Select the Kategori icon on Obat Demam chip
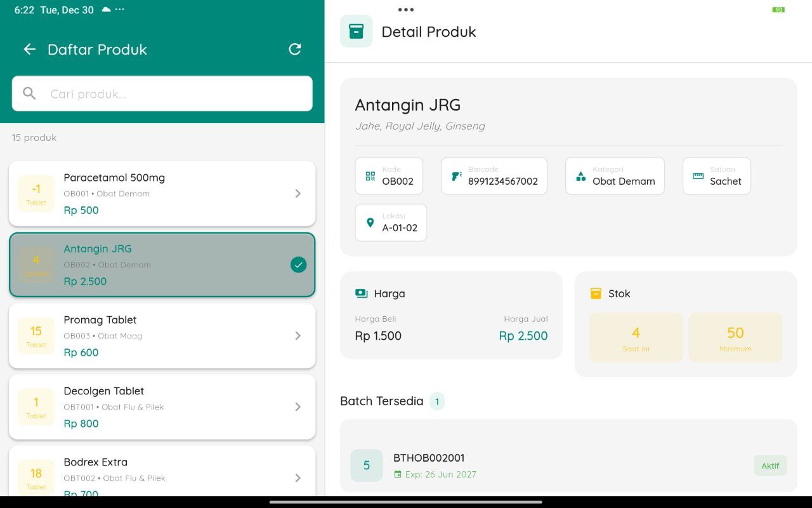The image size is (812, 508). [580, 175]
